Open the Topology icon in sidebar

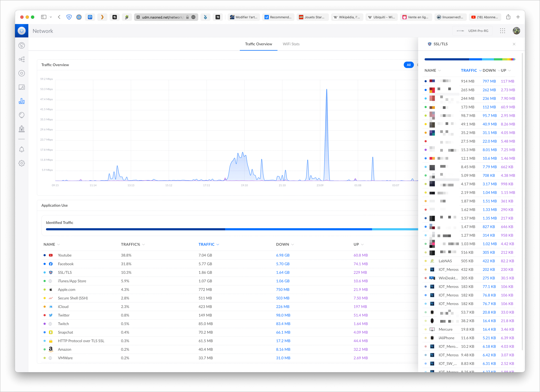tap(22, 59)
